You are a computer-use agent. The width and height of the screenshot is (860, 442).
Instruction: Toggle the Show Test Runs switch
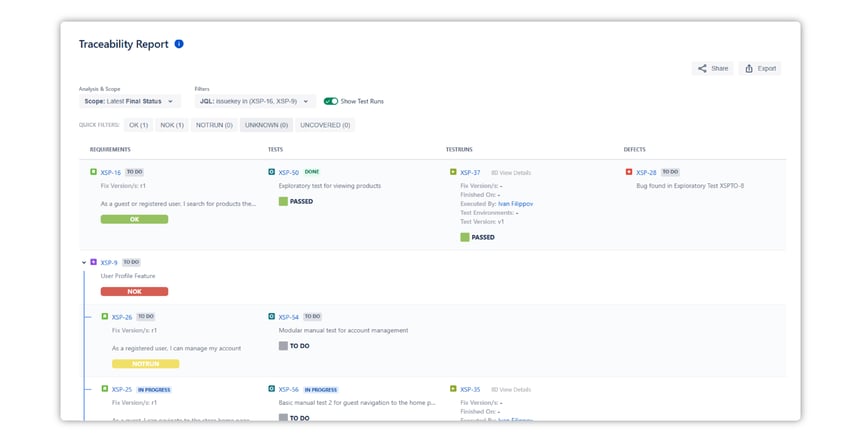tap(331, 101)
